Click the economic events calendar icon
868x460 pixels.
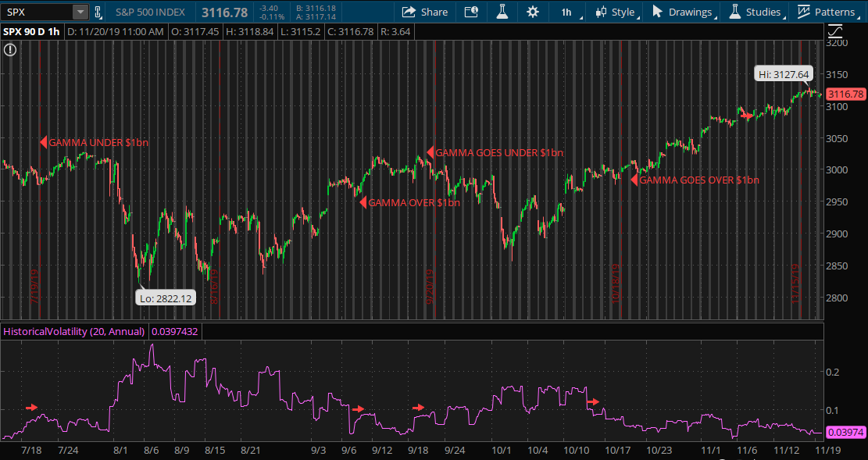[x=470, y=12]
